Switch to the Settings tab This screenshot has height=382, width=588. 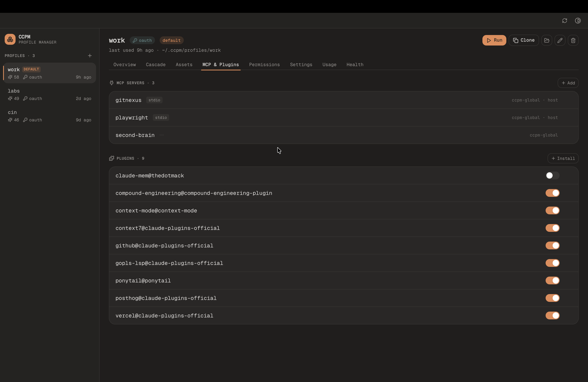301,65
